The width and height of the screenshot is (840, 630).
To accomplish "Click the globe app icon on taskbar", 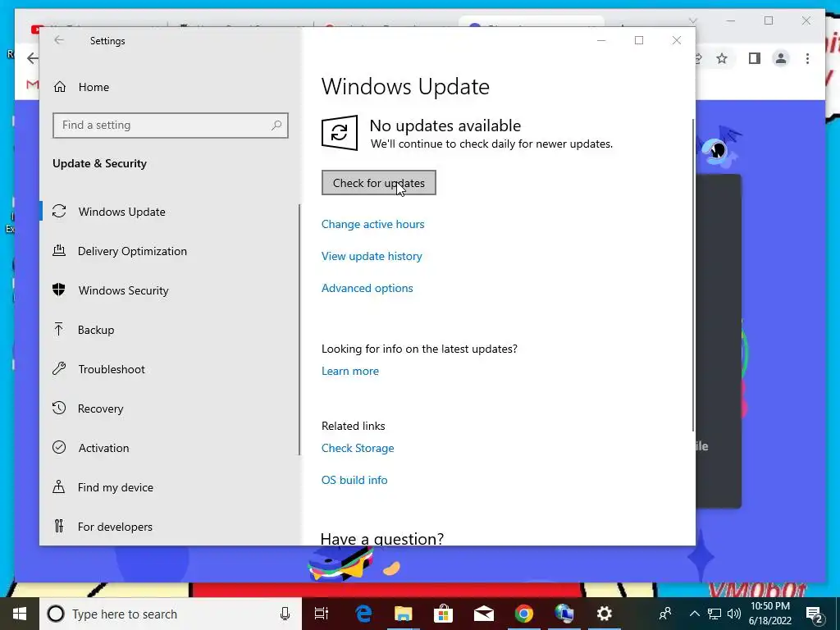I will 564,614.
